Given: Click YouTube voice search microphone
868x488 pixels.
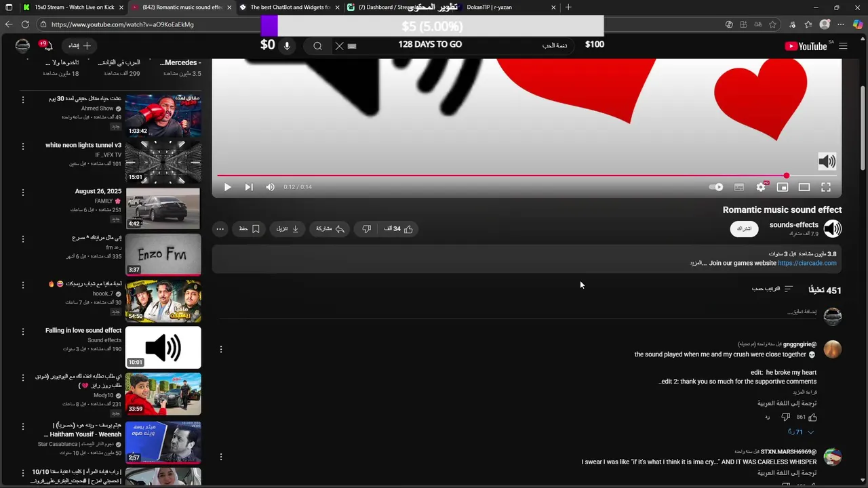Looking at the screenshot, I should 287,46.
